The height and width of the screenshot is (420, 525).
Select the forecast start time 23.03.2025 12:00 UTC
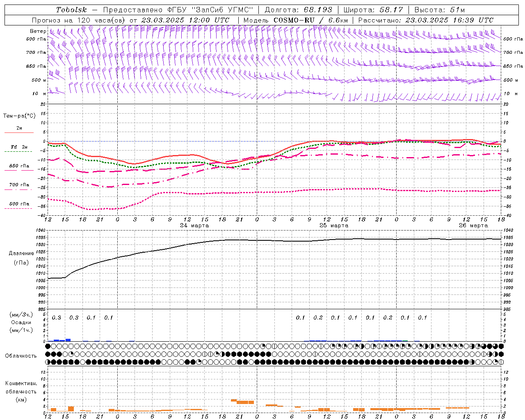coord(185,20)
